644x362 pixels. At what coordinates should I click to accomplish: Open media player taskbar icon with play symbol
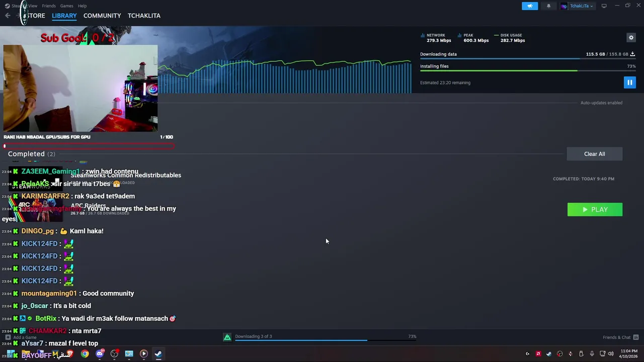[x=143, y=354]
